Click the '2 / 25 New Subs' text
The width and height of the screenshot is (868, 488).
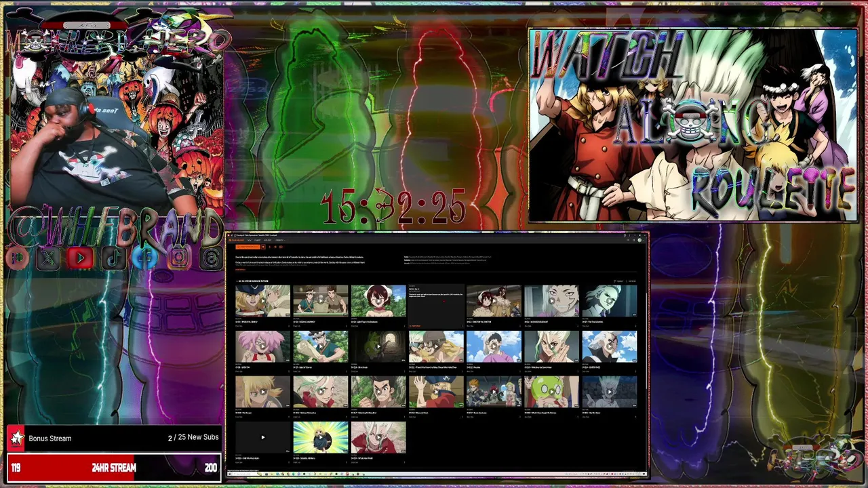click(x=193, y=438)
